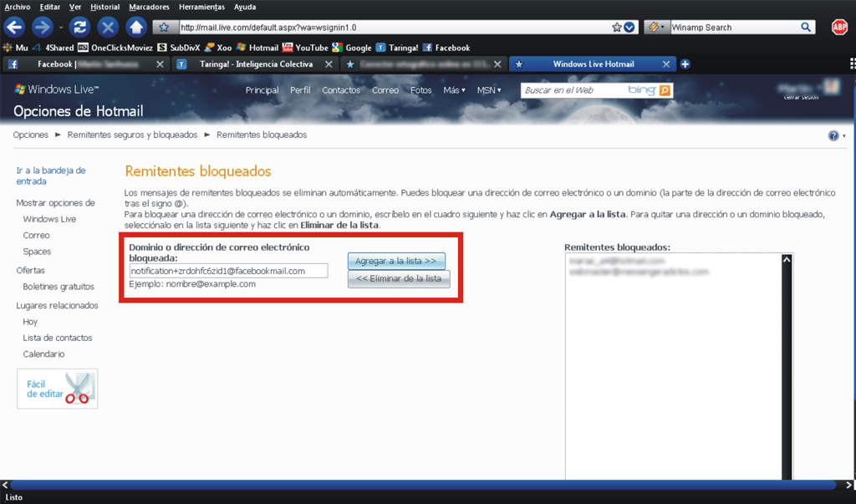This screenshot has width=856, height=504.
Task: Click the browser URL address bar
Action: [395, 28]
